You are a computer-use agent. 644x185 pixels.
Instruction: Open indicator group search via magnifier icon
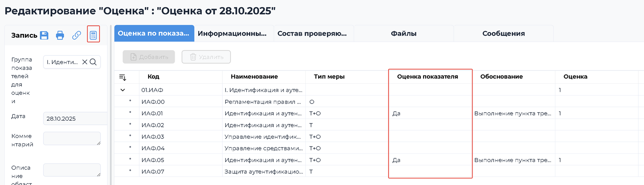pyautogui.click(x=93, y=62)
